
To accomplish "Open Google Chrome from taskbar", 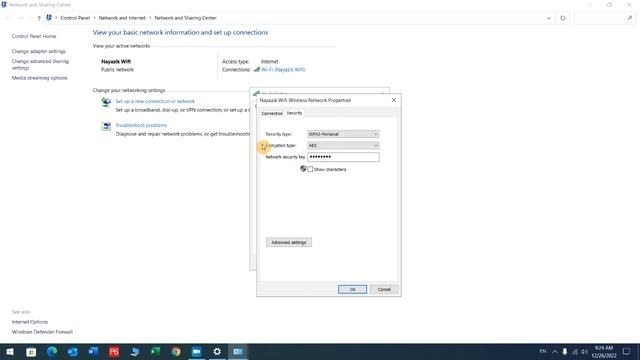I will coord(176,351).
